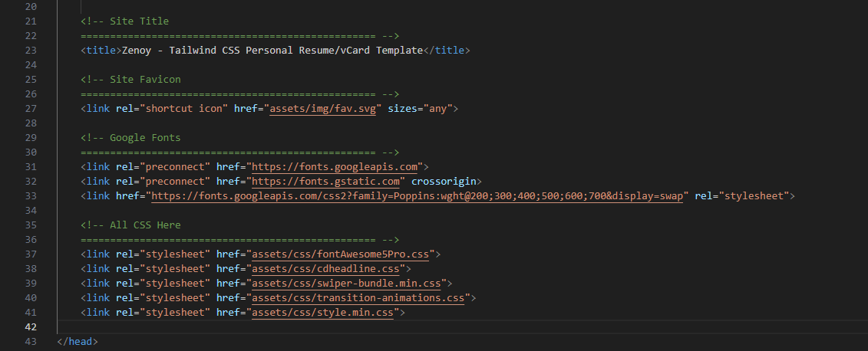Screen dimensions: 868x351
Task: Click line number 42 gutter
Action: [31, 326]
